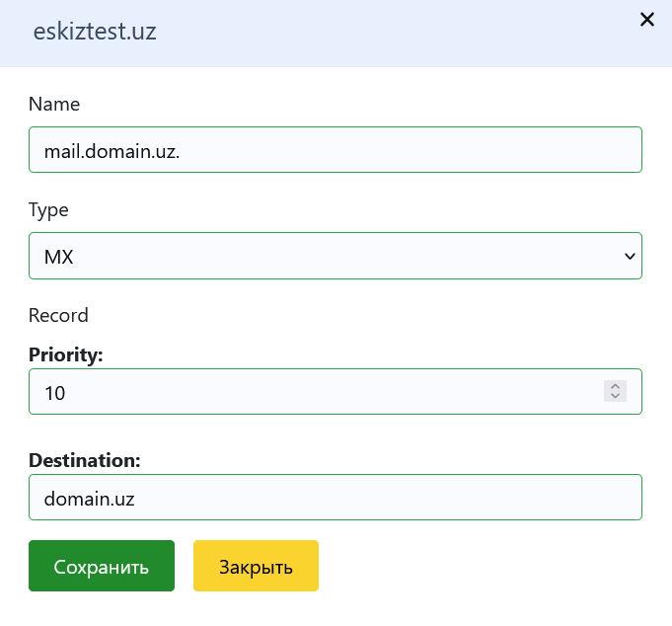Click the Destination input containing domain.uz
Screen dimensions: 672x626
click(336, 498)
